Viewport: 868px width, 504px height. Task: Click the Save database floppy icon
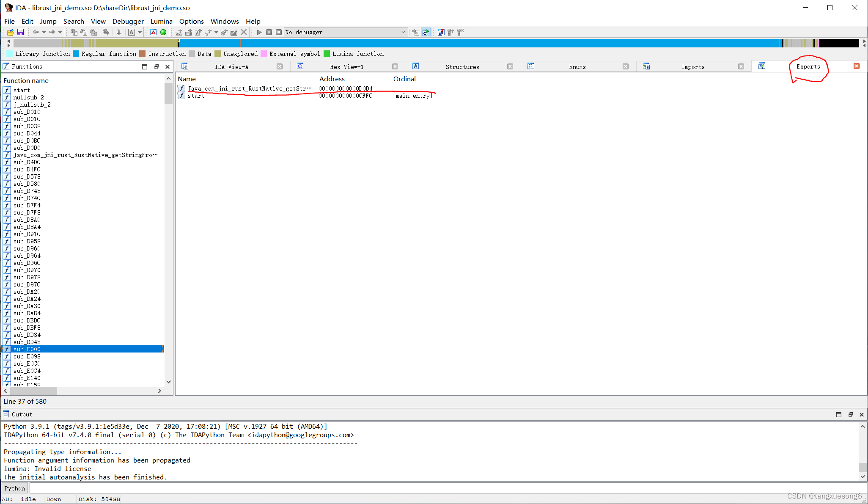point(20,32)
